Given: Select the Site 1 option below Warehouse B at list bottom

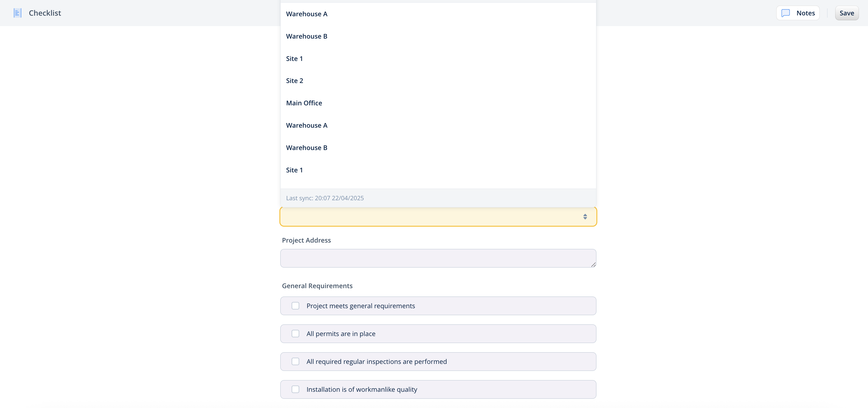Looking at the screenshot, I should (294, 170).
